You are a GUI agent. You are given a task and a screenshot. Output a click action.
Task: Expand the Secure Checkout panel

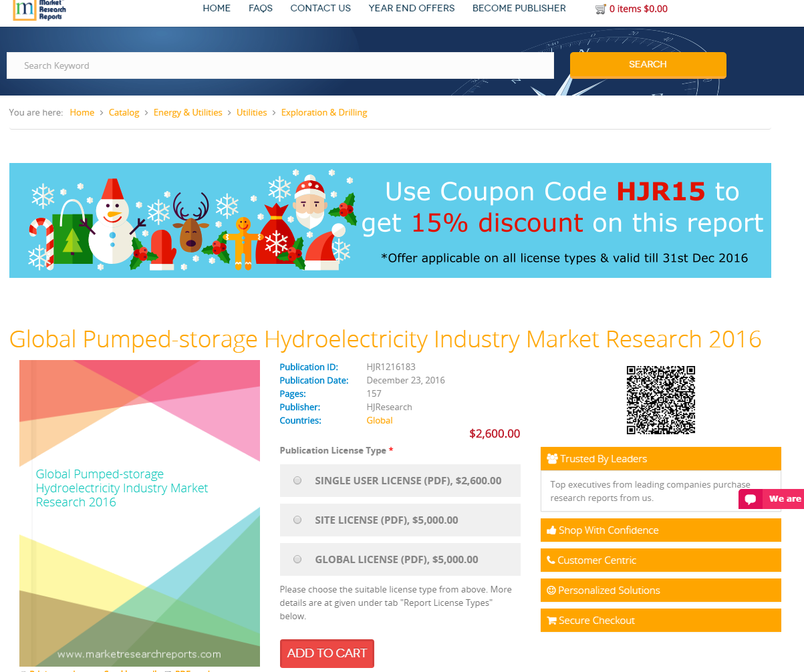(x=660, y=621)
